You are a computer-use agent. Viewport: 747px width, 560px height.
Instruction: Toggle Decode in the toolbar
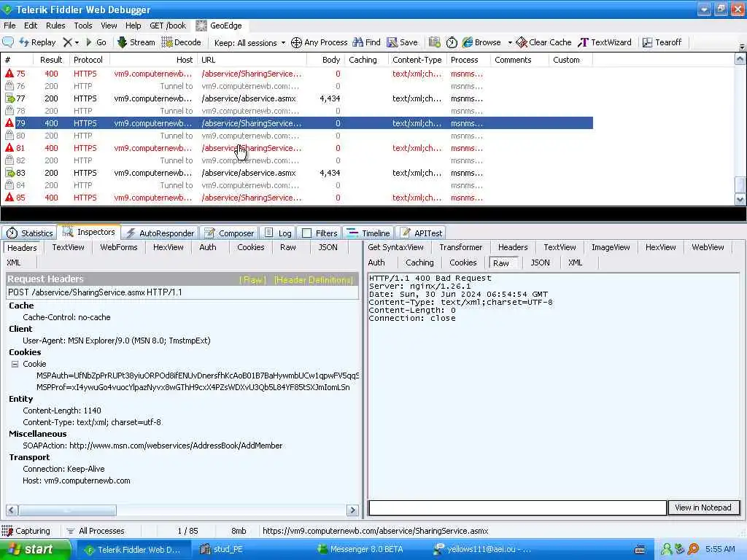(181, 42)
